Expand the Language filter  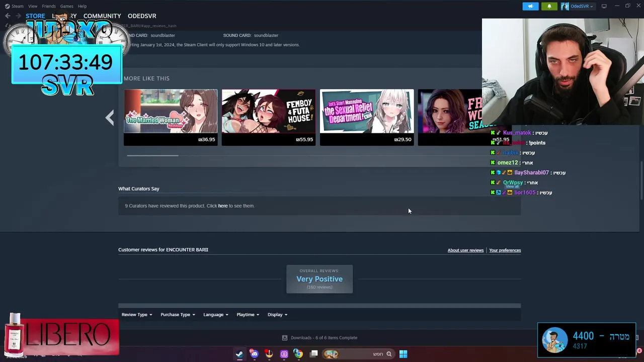215,315
